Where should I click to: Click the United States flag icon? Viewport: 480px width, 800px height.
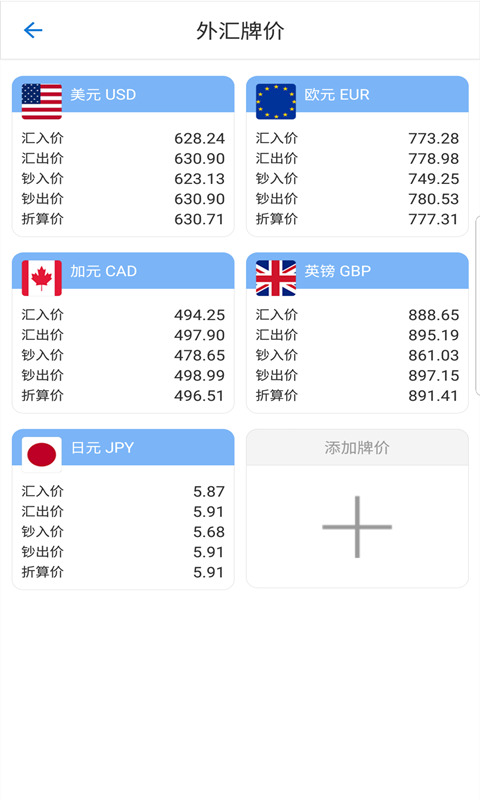(x=42, y=101)
